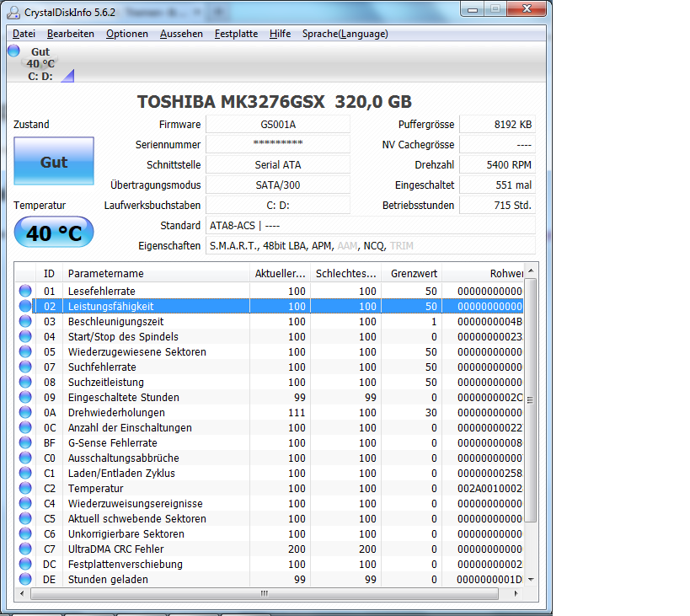Select the UltraDMA CRC Fehler attribute name
690x616 pixels.
[x=115, y=549]
